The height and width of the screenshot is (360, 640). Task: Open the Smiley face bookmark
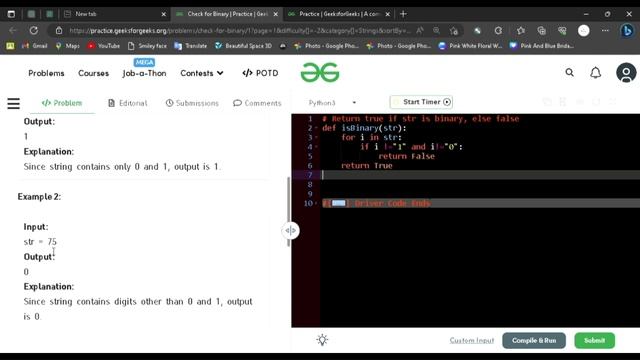pos(147,46)
